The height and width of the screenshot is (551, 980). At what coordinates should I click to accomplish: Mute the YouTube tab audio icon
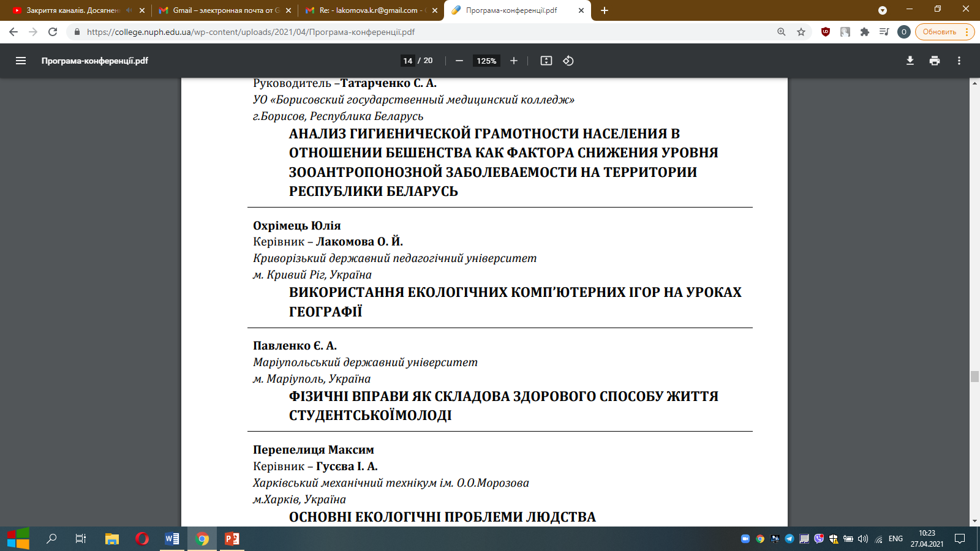click(129, 10)
